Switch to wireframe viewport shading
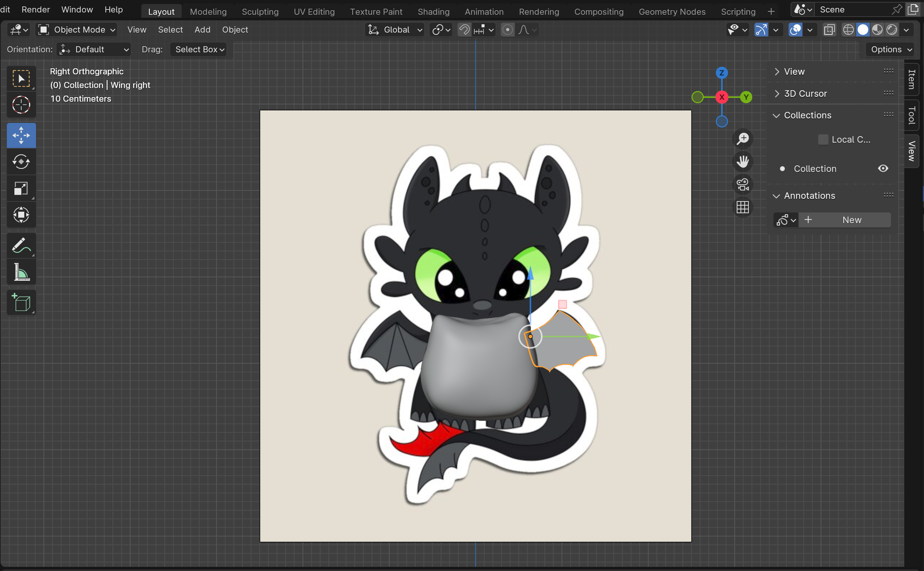The height and width of the screenshot is (571, 924). click(848, 30)
